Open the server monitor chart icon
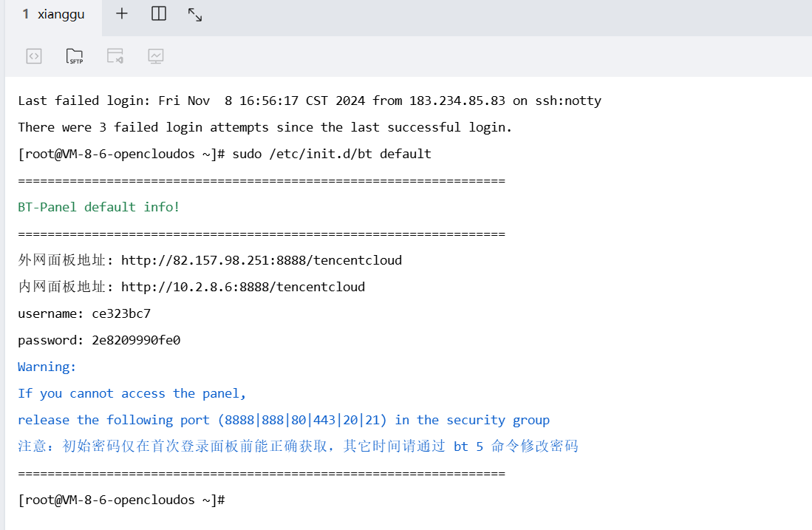The image size is (812, 530). coord(156,56)
